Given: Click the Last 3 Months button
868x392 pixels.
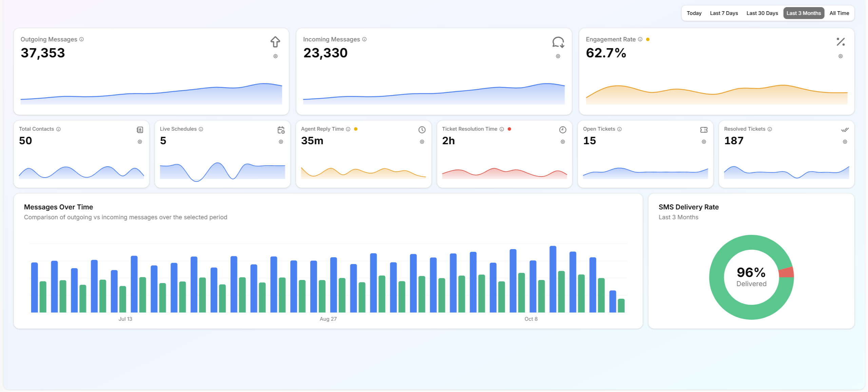Looking at the screenshot, I should coord(804,13).
